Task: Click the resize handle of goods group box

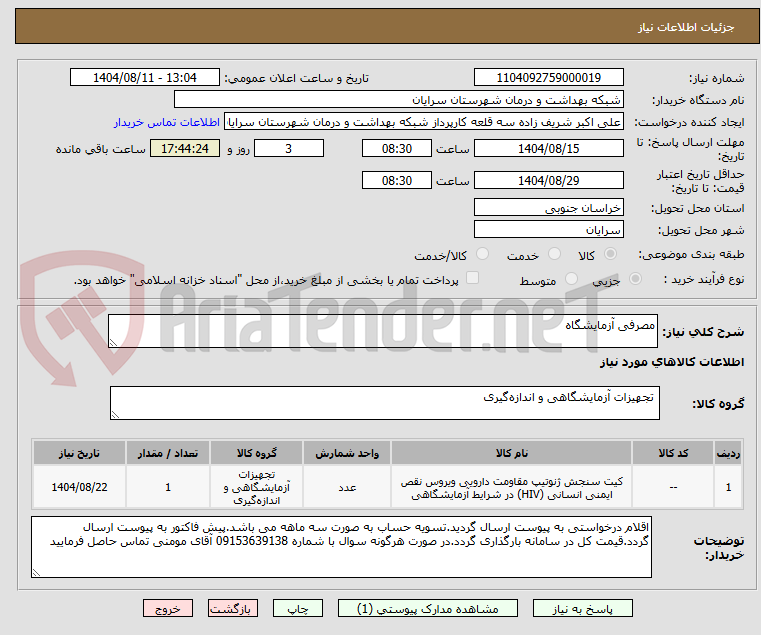Action: 116,414
